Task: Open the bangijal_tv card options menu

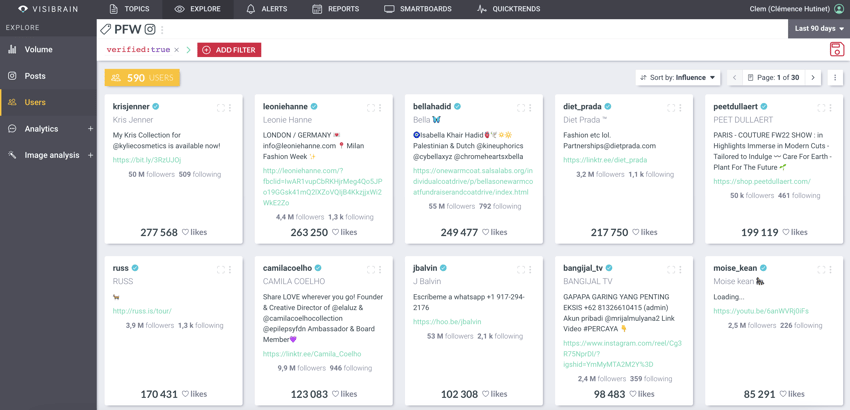Action: pos(680,270)
